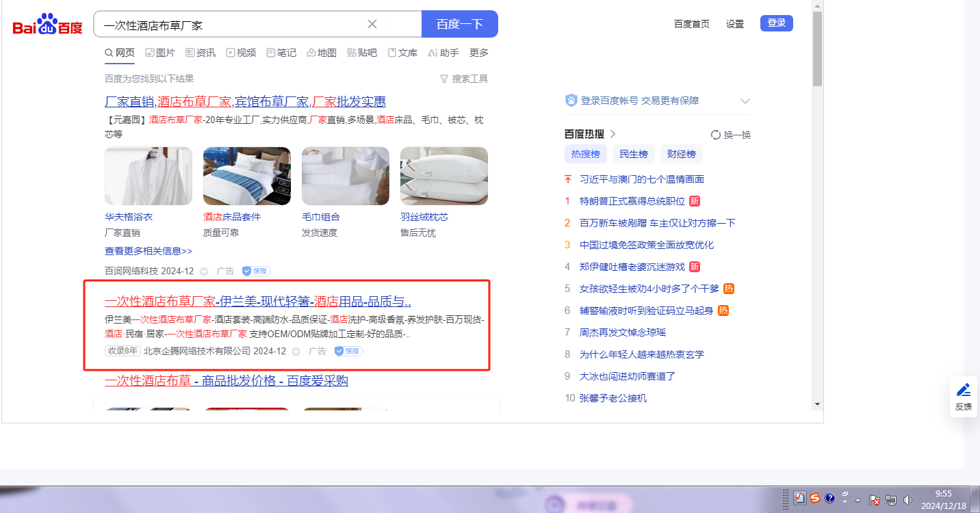This screenshot has height=513, width=980.
Task: Select the 文库 tab
Action: point(402,53)
